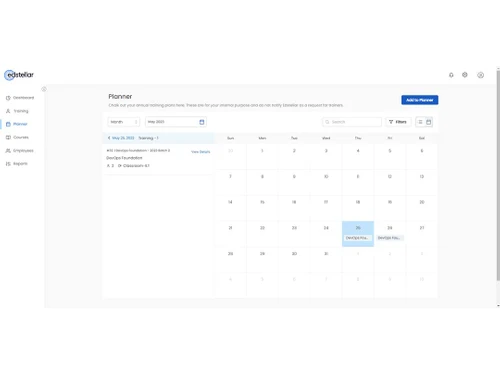Select day 6 in the calendar's first row
The image size is (500, 375).
pyautogui.click(x=422, y=156)
